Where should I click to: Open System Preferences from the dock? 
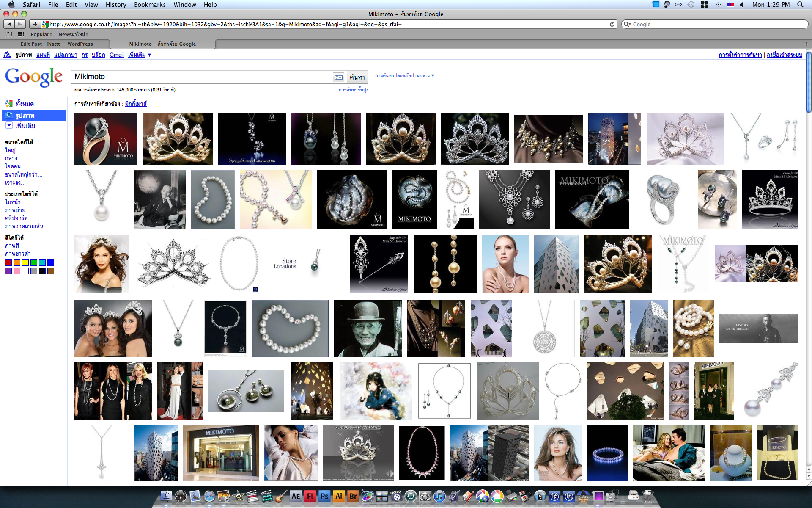click(425, 496)
